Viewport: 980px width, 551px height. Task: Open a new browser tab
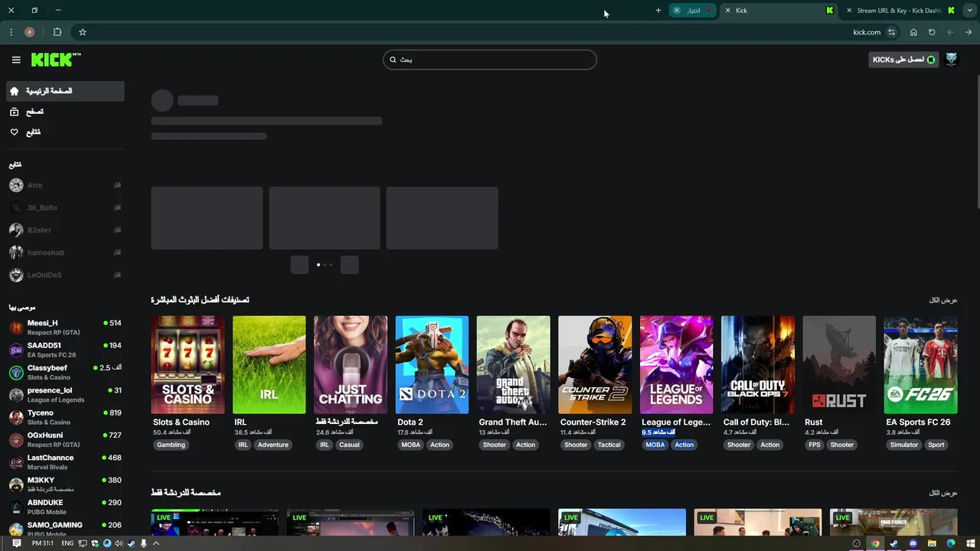point(658,11)
